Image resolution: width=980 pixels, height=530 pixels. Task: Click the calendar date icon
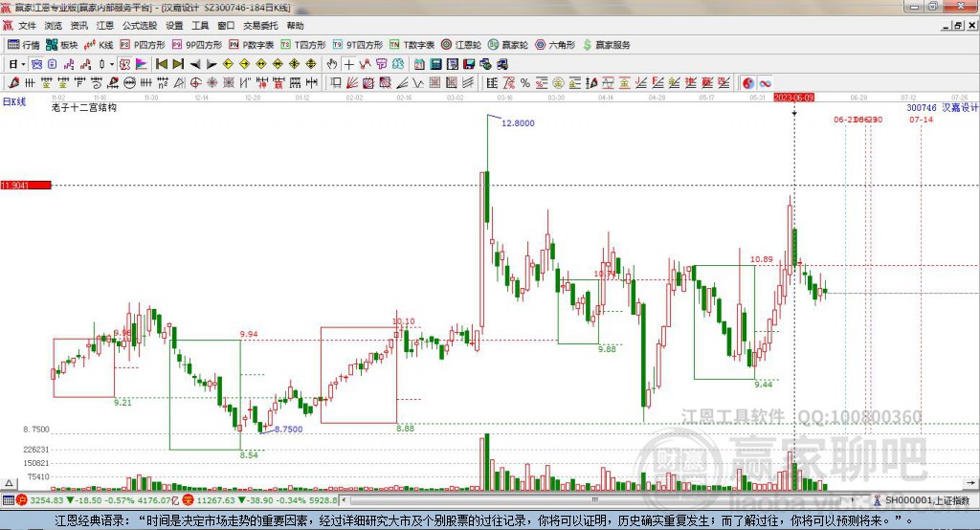coord(419,64)
